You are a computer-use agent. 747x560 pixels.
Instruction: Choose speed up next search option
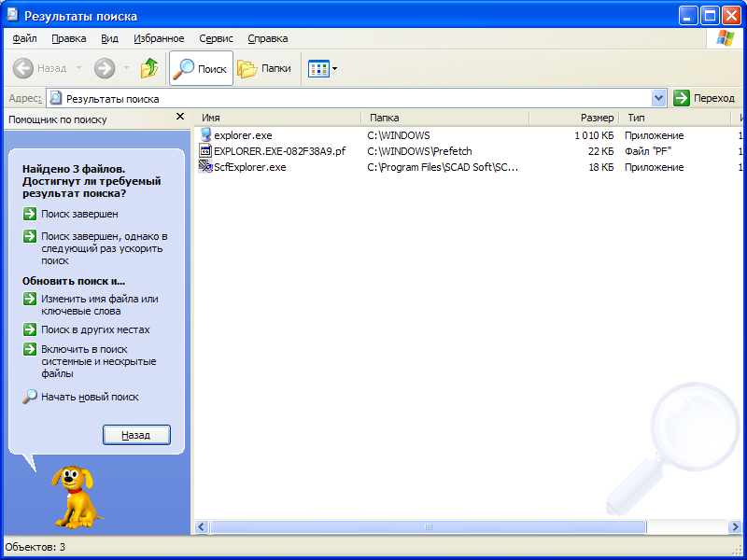[x=105, y=248]
